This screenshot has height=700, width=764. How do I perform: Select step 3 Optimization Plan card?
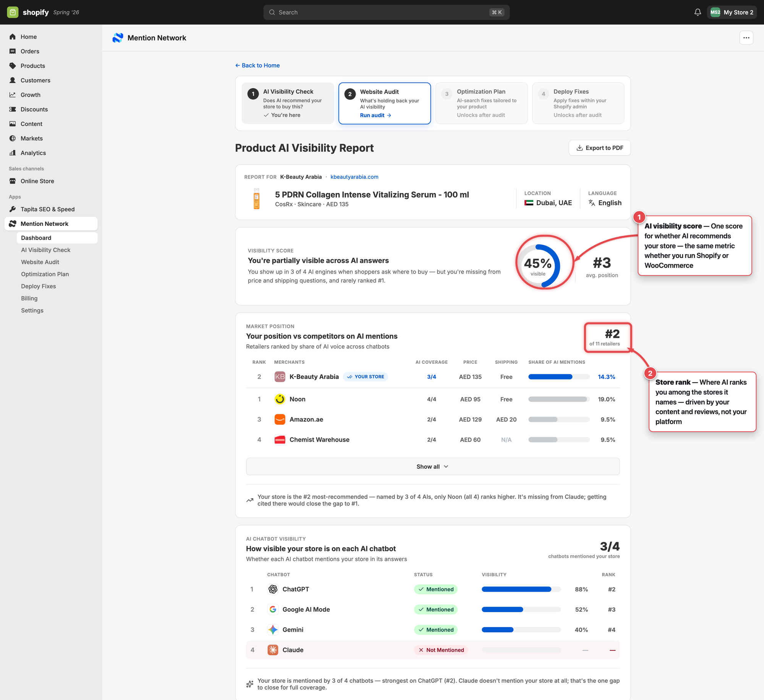click(x=481, y=103)
